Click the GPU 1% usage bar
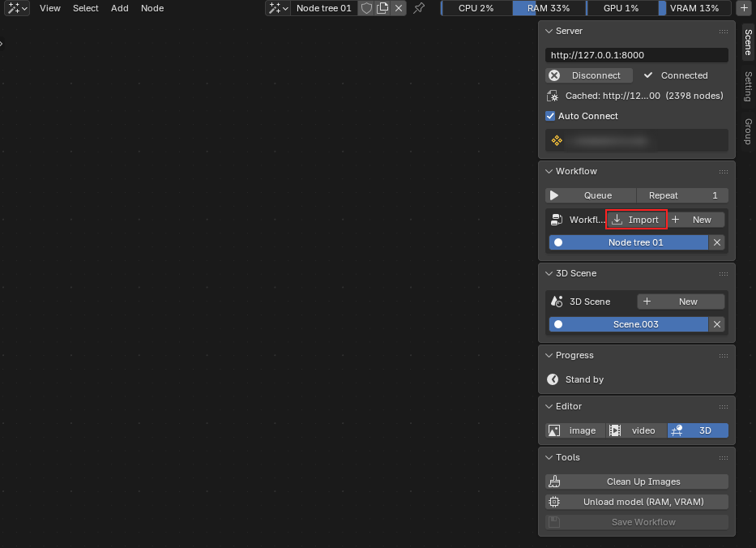 pyautogui.click(x=621, y=8)
